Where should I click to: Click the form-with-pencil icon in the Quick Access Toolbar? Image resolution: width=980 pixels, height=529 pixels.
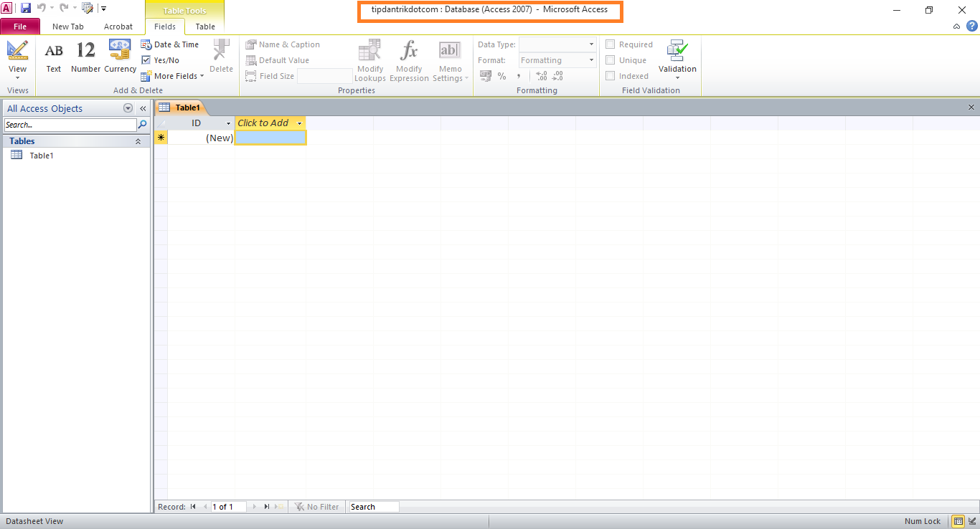pyautogui.click(x=88, y=8)
